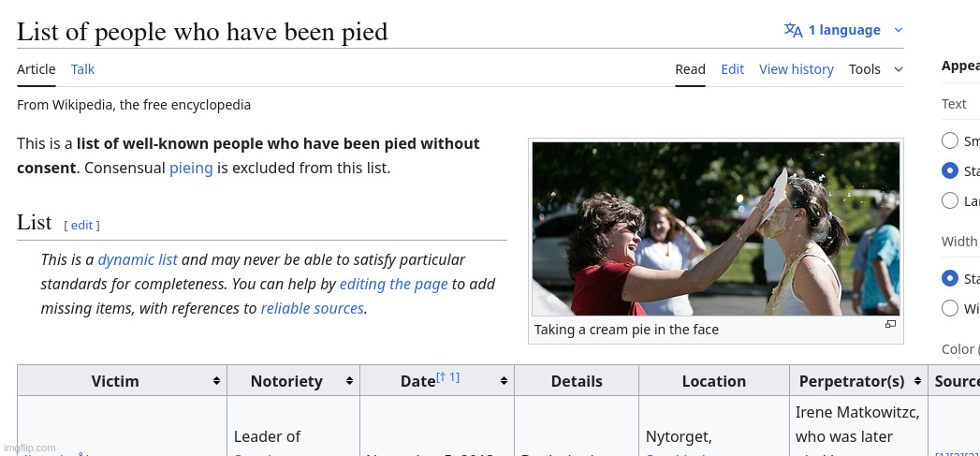Follow the editing the page link

394,284
